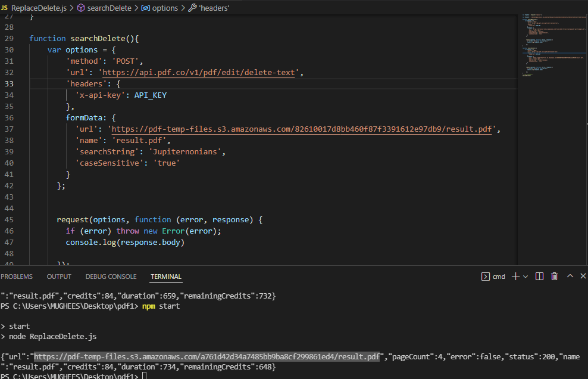Screen dimensions: 588x379
Task: Click the new terminal plus icon
Action: tap(515, 277)
